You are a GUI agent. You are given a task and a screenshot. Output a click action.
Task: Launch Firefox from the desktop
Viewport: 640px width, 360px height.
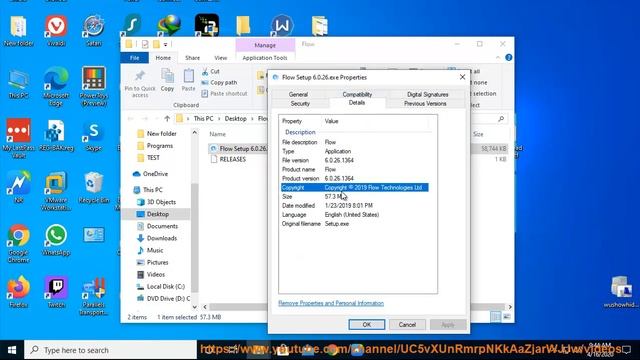click(18, 291)
